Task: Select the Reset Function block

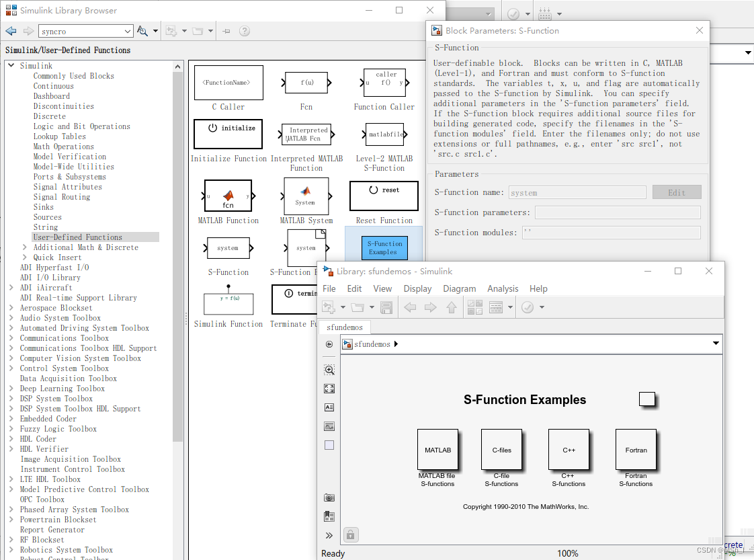Action: 384,196
